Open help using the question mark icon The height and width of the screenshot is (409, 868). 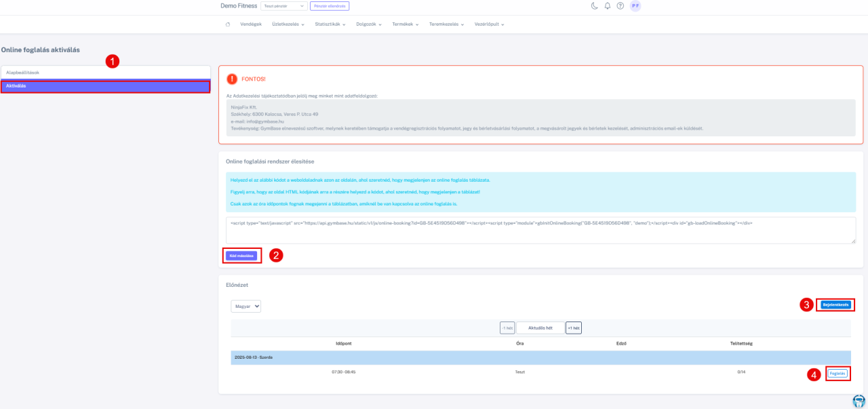tap(620, 6)
